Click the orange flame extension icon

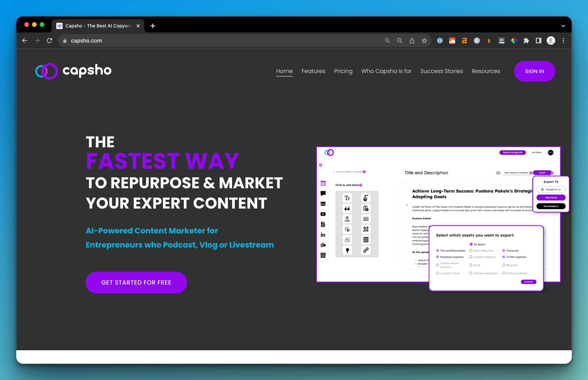(452, 41)
